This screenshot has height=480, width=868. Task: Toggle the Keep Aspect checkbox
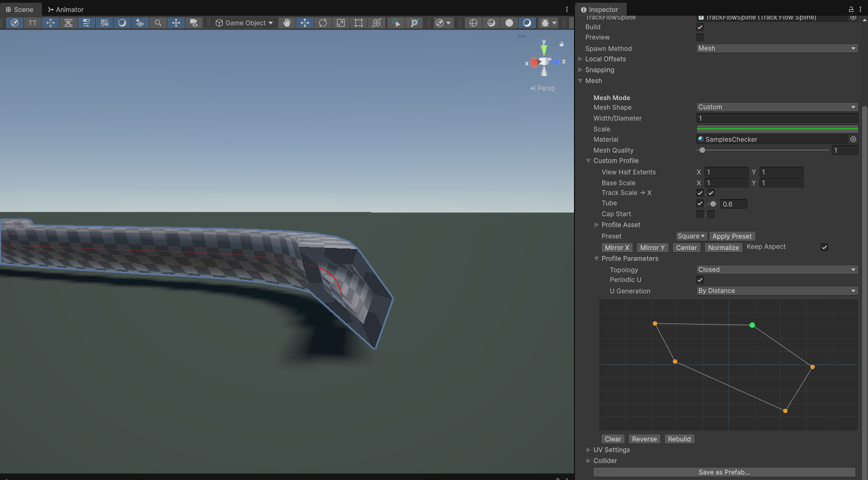[x=824, y=247]
